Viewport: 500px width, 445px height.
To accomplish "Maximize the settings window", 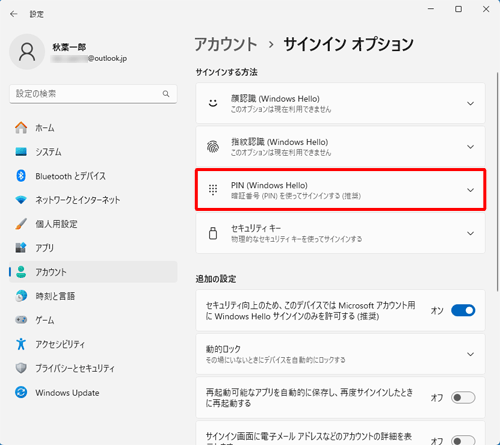I will [x=459, y=9].
